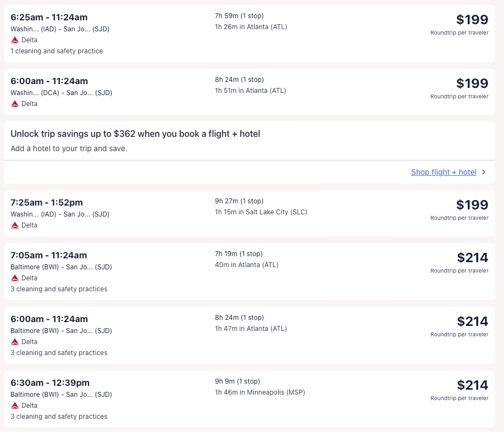Select the 6:25am - 11:24am IAD flight

click(49, 18)
